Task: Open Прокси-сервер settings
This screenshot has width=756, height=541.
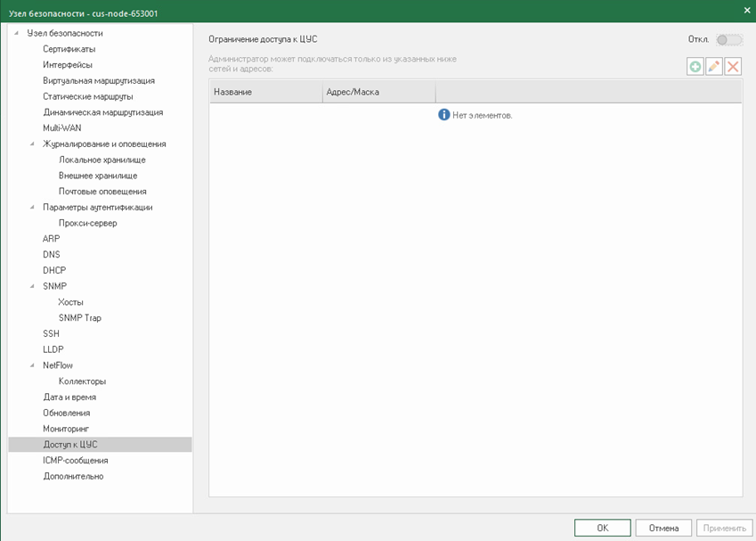Action: [x=88, y=223]
